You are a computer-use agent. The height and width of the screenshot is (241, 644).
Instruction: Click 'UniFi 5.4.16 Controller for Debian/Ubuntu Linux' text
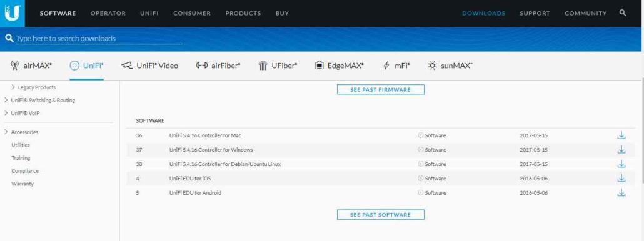[225, 164]
